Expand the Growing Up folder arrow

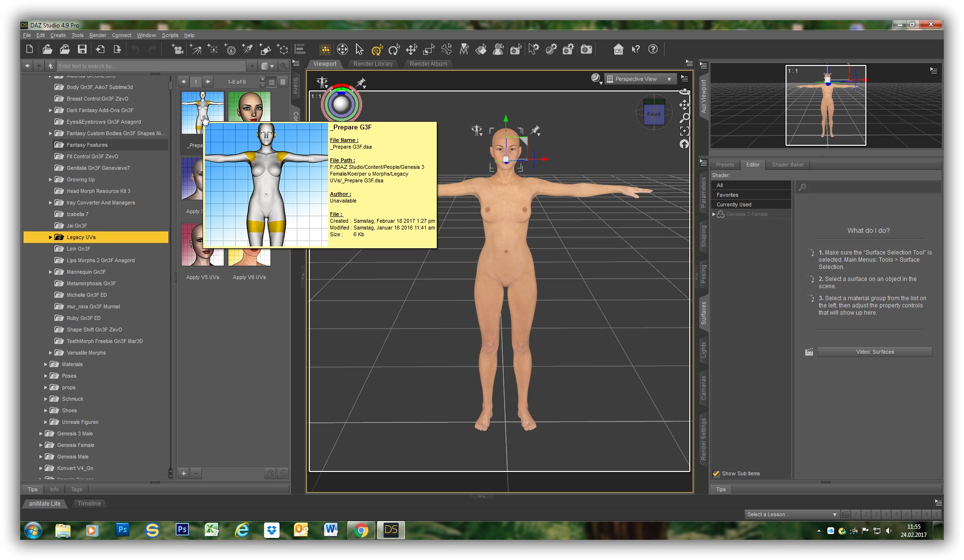tap(50, 179)
